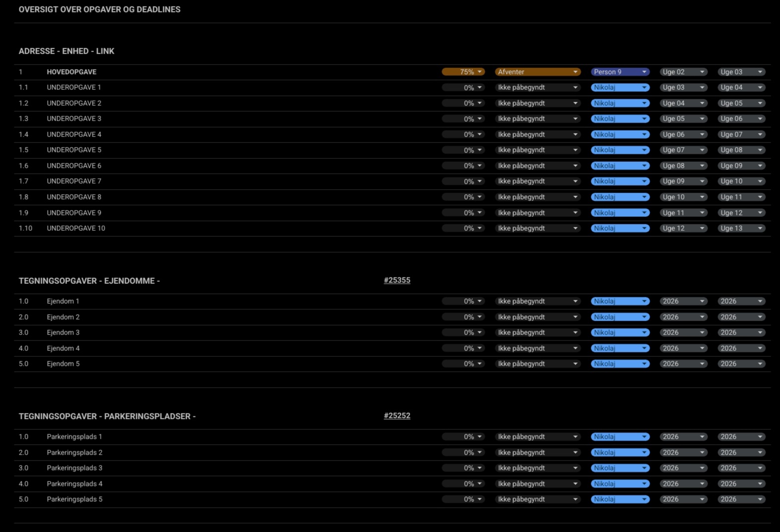Open the Afventer status dropdown
This screenshot has width=780, height=532.
tap(538, 72)
